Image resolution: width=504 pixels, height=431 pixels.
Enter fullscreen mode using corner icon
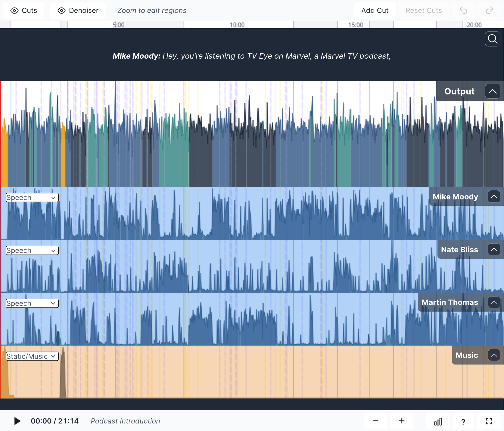[x=489, y=421]
